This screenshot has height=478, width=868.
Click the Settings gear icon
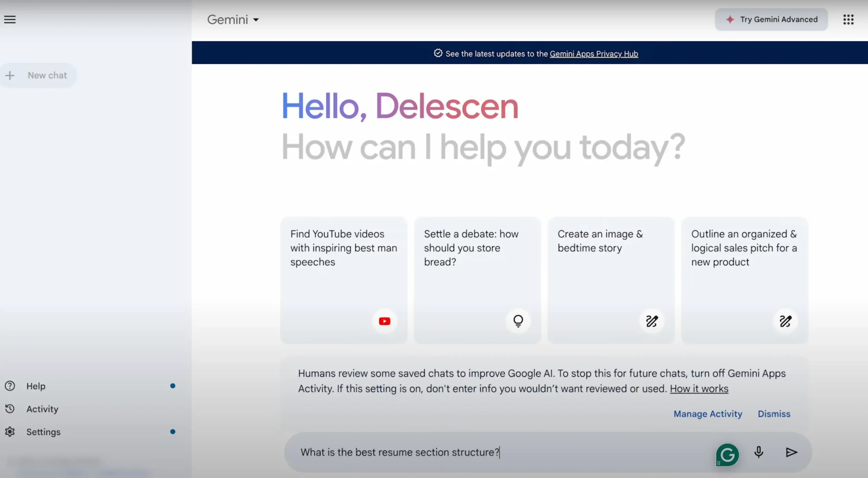[x=10, y=432]
